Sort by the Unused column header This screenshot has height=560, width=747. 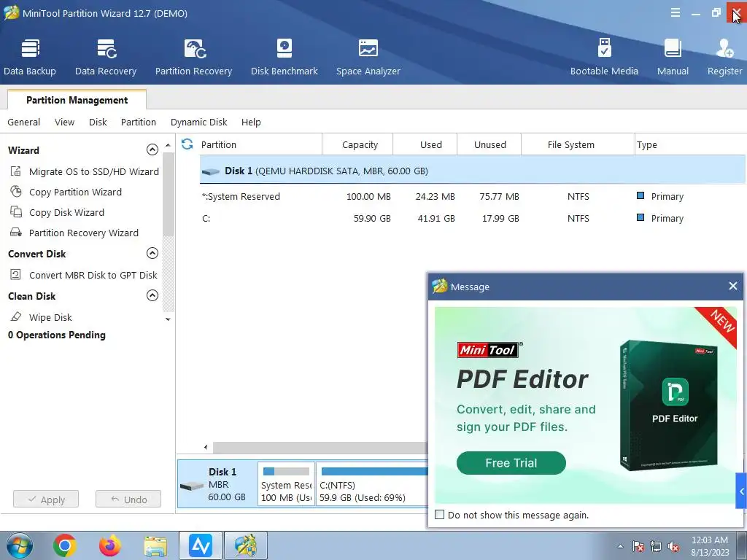click(489, 144)
